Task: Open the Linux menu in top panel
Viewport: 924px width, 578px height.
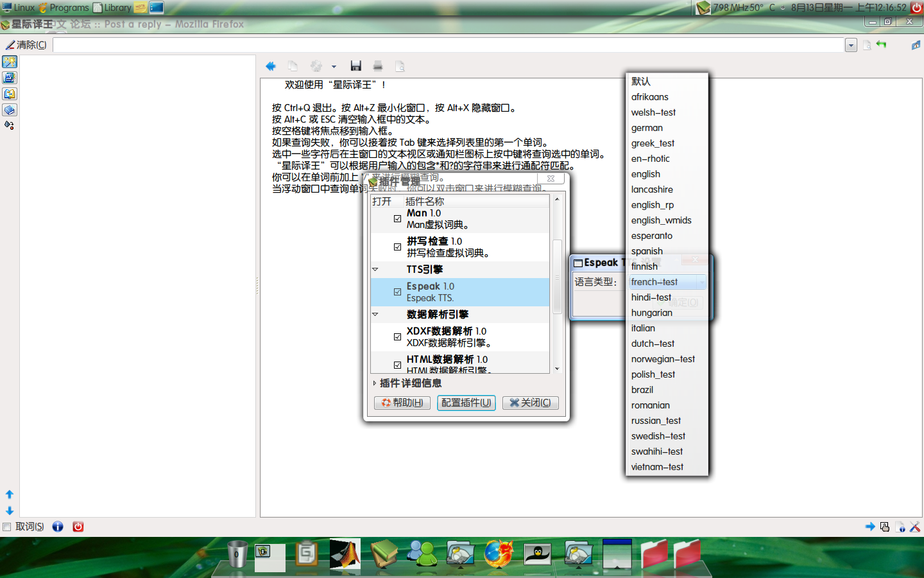Action: click(x=18, y=8)
